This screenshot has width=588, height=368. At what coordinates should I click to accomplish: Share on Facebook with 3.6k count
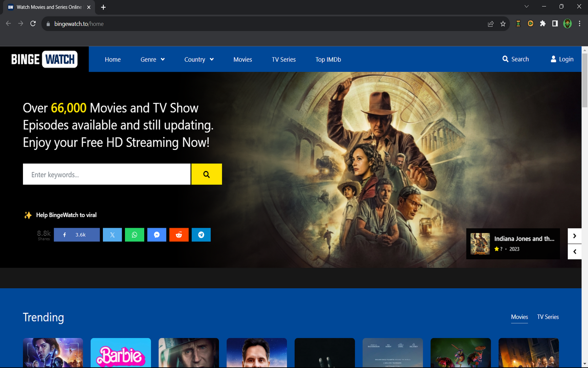point(77,235)
